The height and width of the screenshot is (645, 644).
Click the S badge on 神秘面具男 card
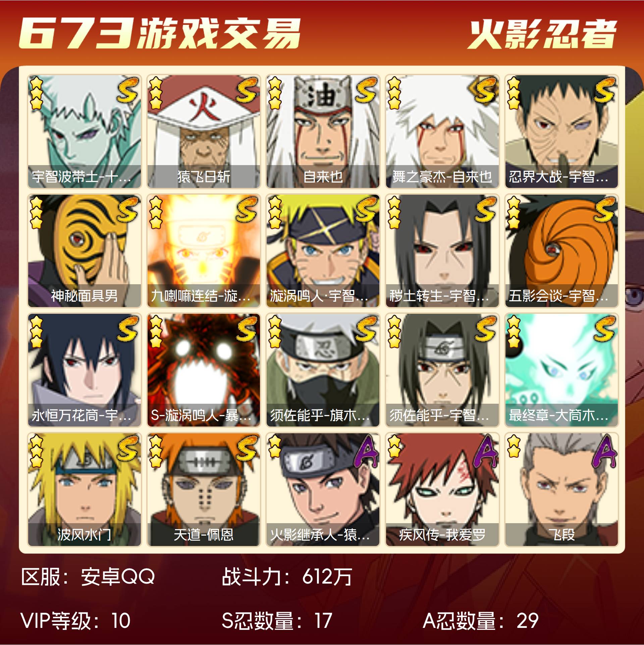click(x=128, y=209)
